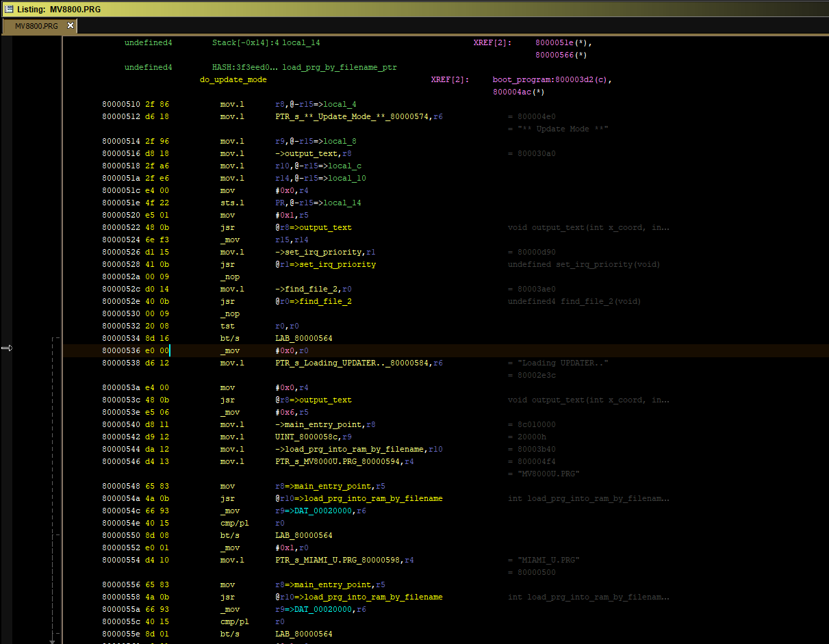Click = 800030a0 value comment

[532, 153]
